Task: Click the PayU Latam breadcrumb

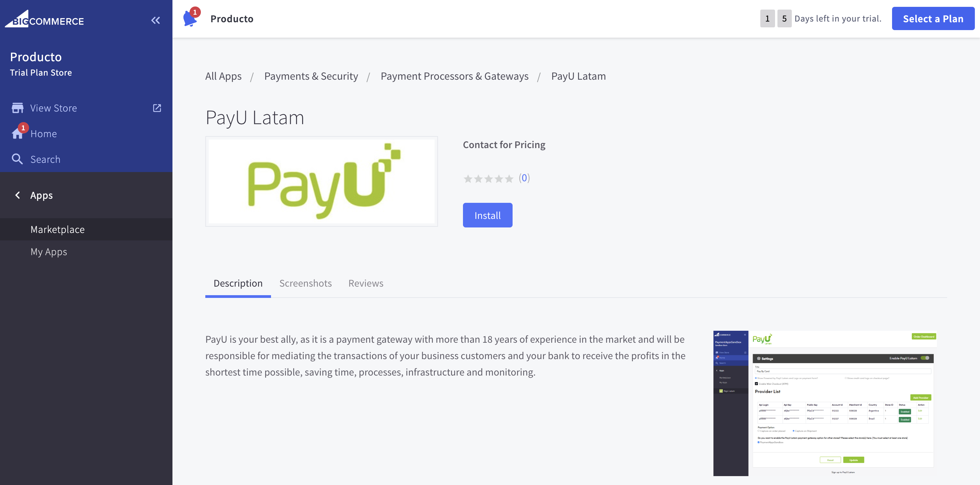Action: 578,76
